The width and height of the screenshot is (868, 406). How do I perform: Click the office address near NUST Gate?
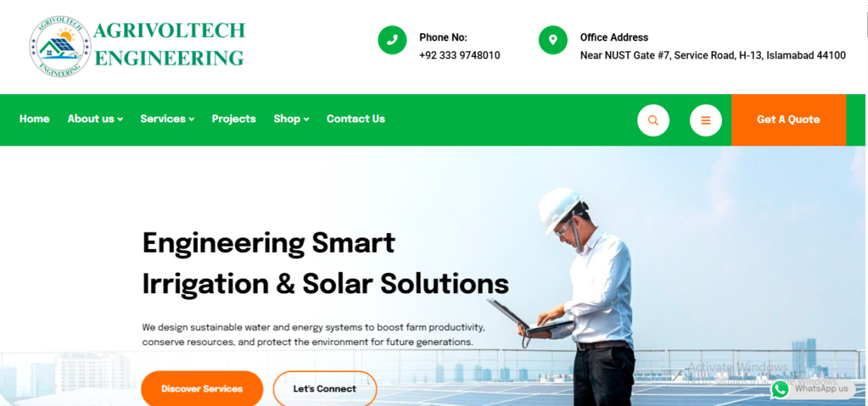pos(712,55)
